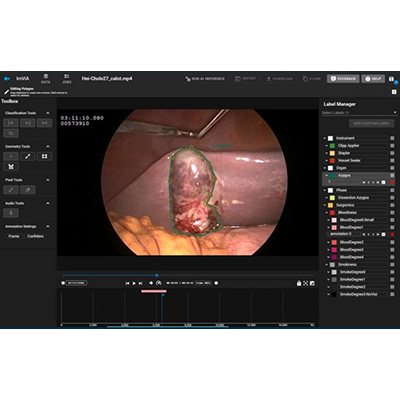This screenshot has width=400, height=400.
Task: Open the Jobs tab
Action: [67, 79]
